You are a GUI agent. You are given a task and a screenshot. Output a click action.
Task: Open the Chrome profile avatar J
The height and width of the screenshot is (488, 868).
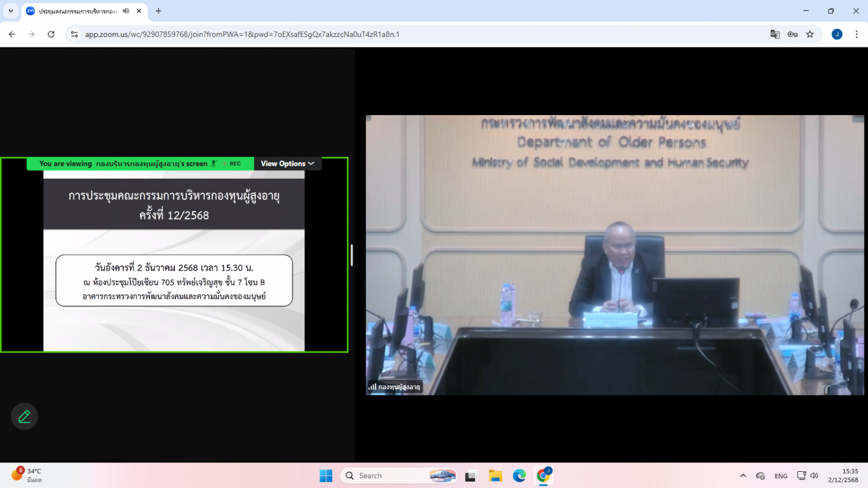tap(837, 35)
